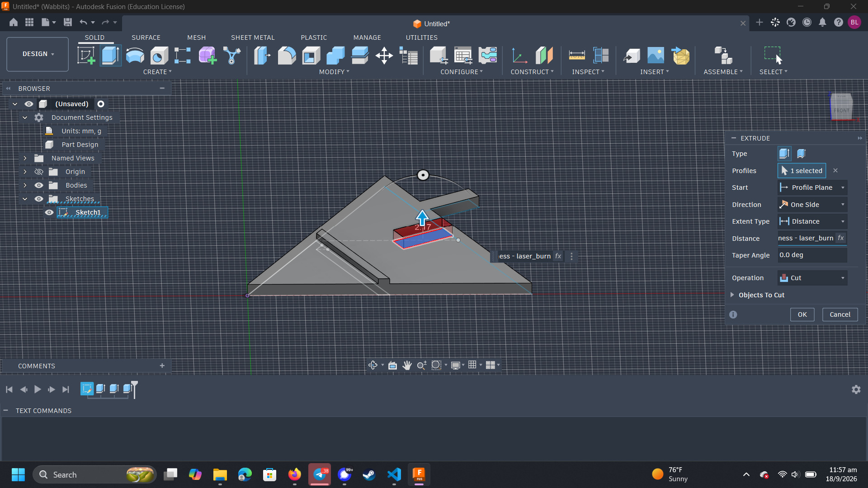Toggle visibility of the Unsaved root component
Viewport: 868px width, 488px height.
pos(28,104)
